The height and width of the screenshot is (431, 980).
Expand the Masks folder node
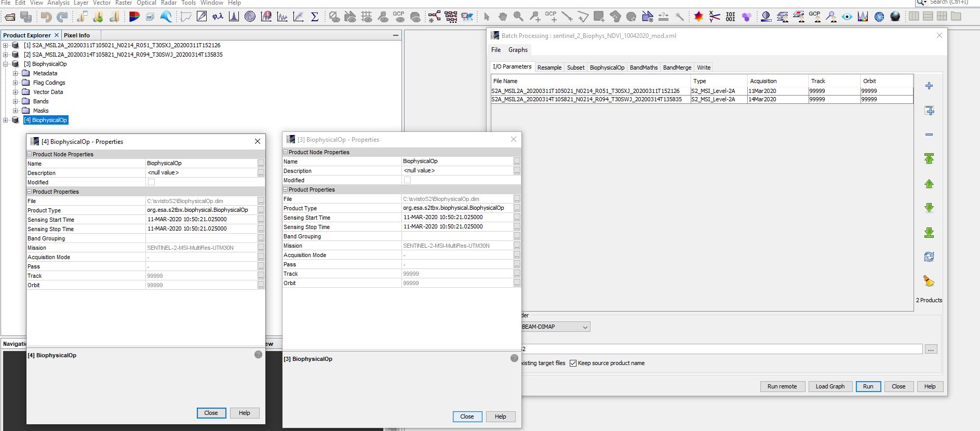point(15,111)
